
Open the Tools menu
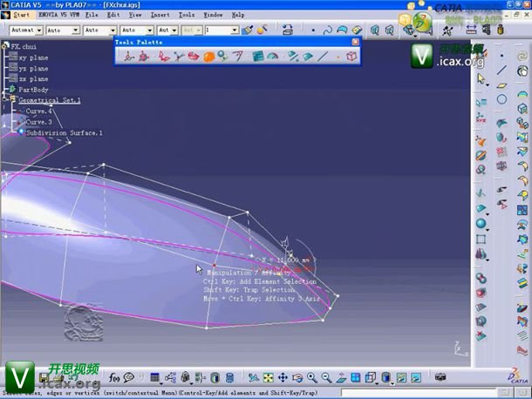(187, 15)
